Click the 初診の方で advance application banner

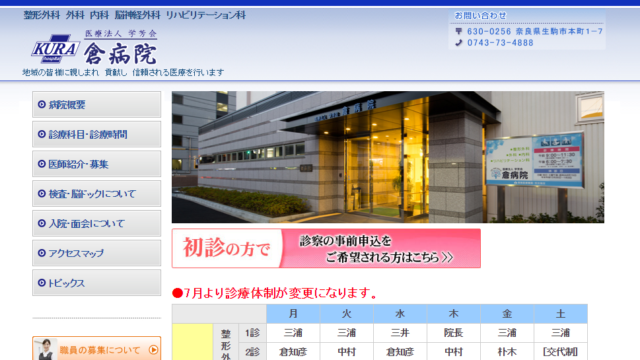tap(326, 248)
